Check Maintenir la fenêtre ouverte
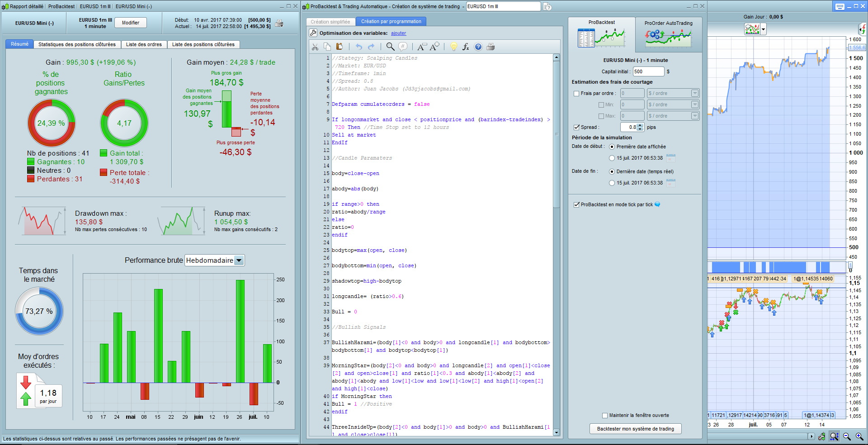 pos(605,416)
